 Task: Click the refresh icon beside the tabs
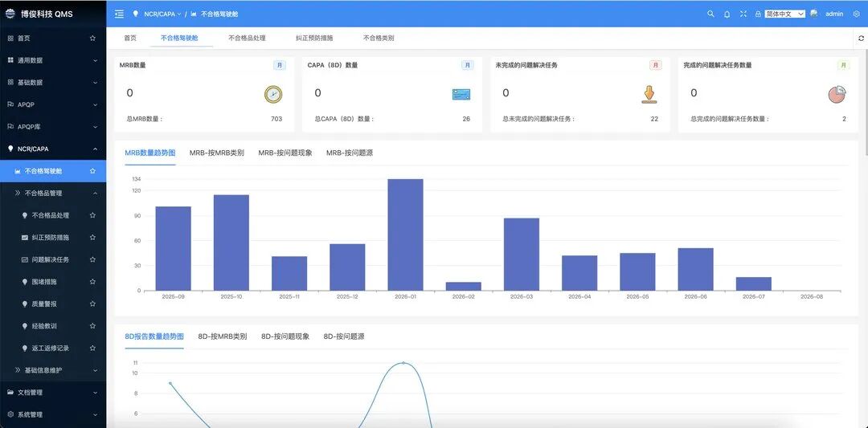point(861,39)
